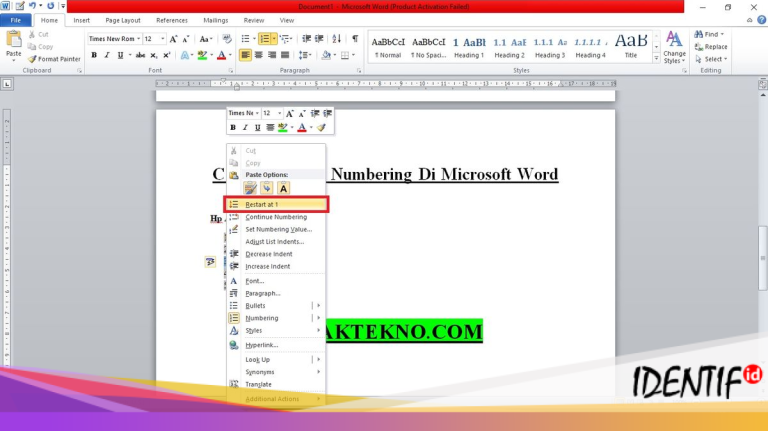Open Select dropdown in Editing group
768x431 pixels.
pos(711,59)
